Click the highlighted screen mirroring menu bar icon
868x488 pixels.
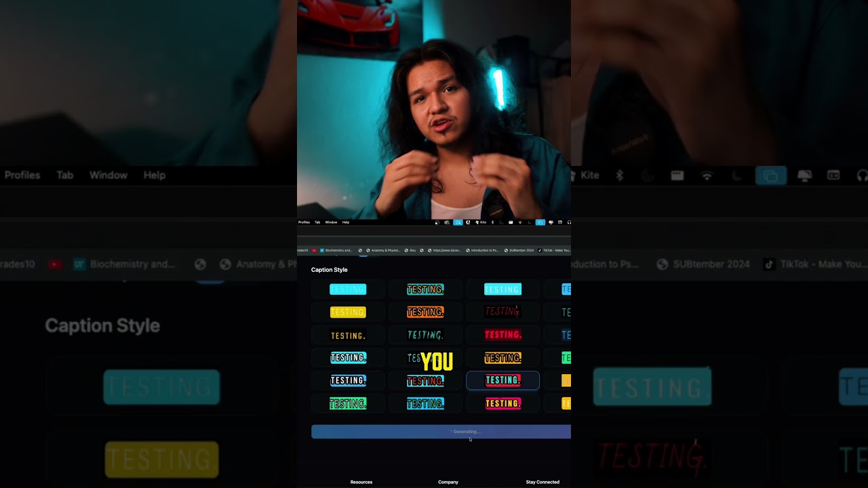click(x=540, y=222)
